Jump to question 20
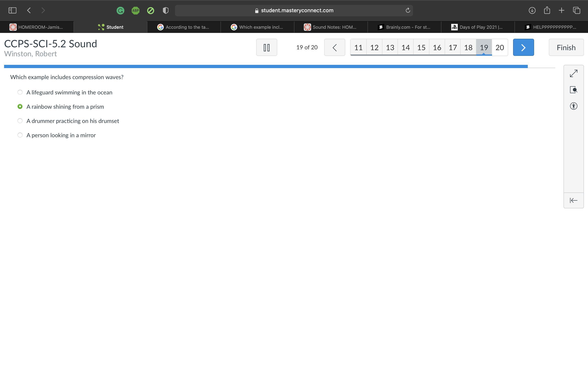The image size is (588, 367). (x=500, y=47)
